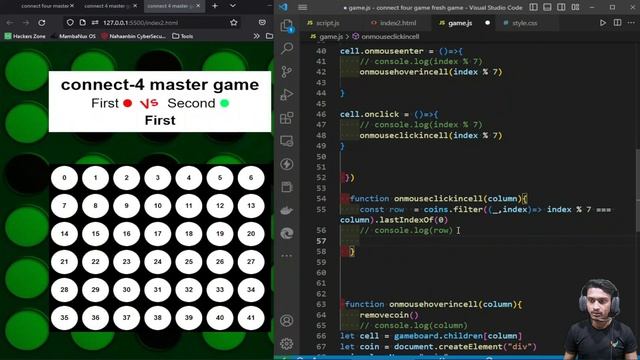This screenshot has width=640, height=360.
Task: Click line number 54 in gutter
Action: pos(321,199)
